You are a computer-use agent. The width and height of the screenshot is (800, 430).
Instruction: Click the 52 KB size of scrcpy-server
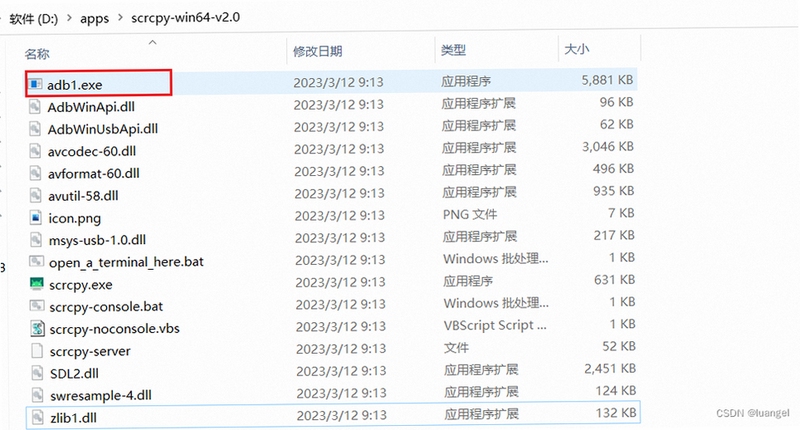point(619,346)
